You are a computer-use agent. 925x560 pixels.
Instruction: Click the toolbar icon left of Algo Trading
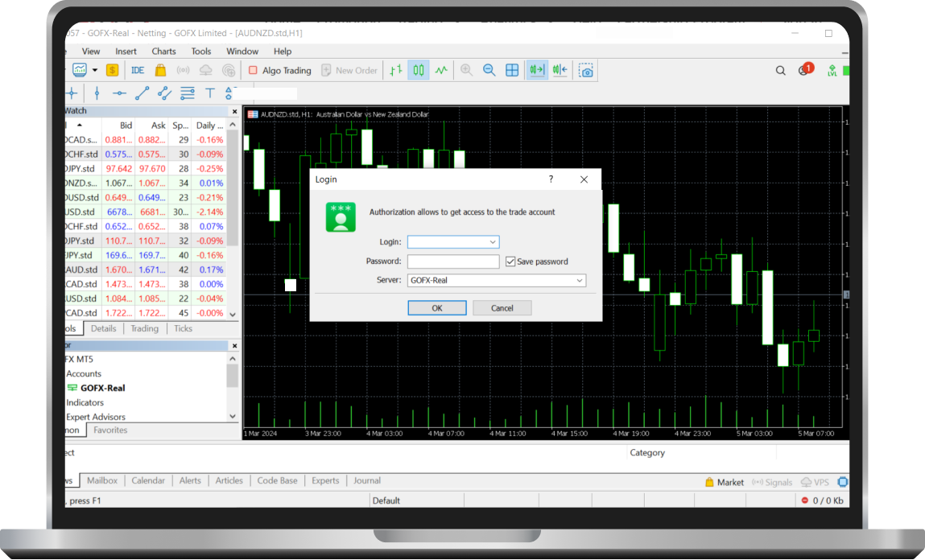pyautogui.click(x=229, y=70)
